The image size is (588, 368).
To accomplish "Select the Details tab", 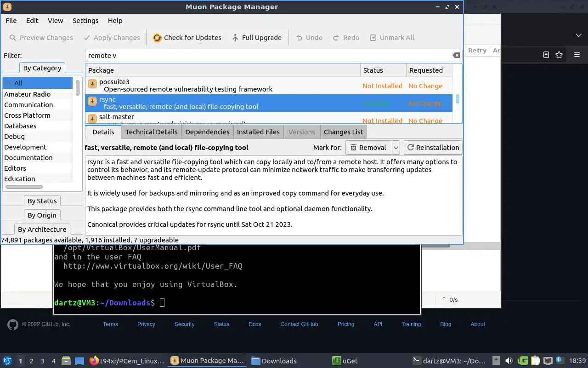I will pos(103,132).
